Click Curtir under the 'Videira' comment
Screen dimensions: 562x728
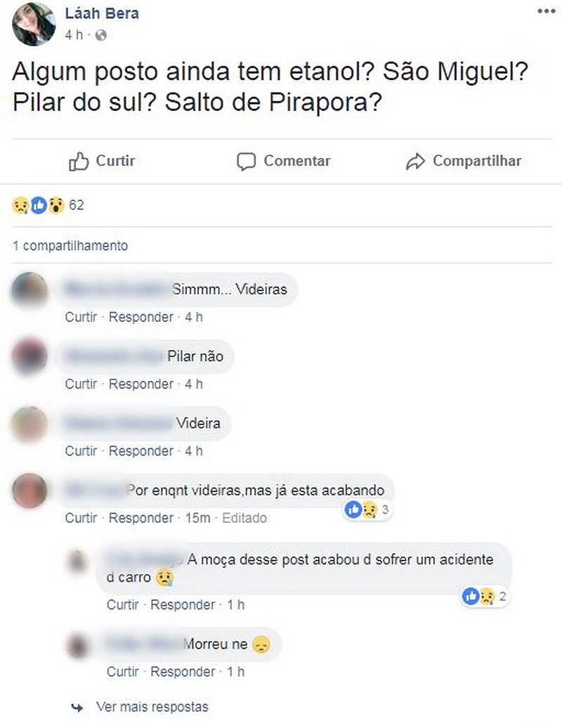coord(81,451)
